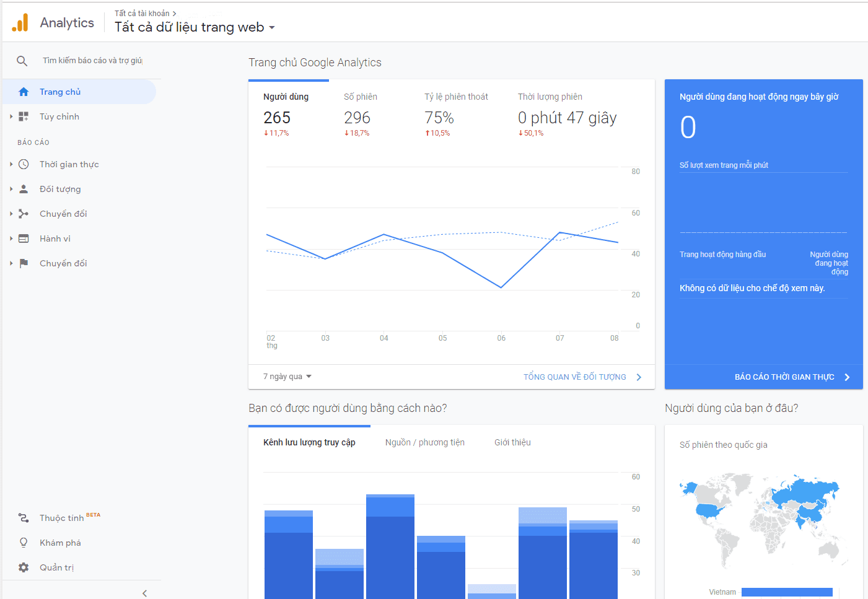The height and width of the screenshot is (599, 868).
Task: Click the TỔNG QUAN VỀ ĐỐI TƯỢNG link
Action: (x=575, y=377)
